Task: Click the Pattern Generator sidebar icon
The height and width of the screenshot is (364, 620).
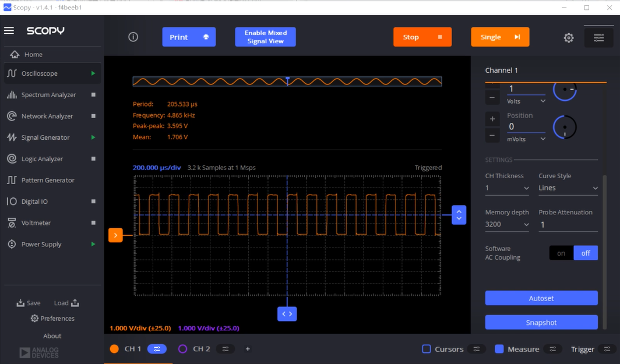Action: click(x=12, y=180)
